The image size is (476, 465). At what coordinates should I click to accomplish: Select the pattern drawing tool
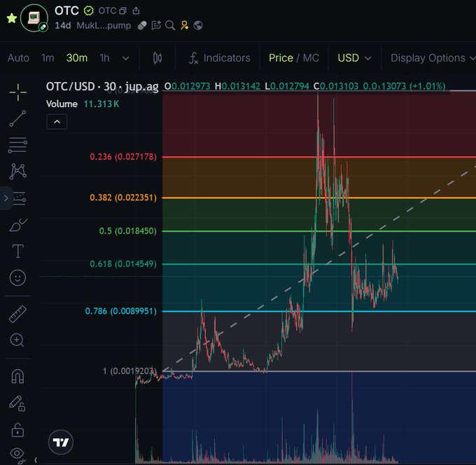(18, 172)
